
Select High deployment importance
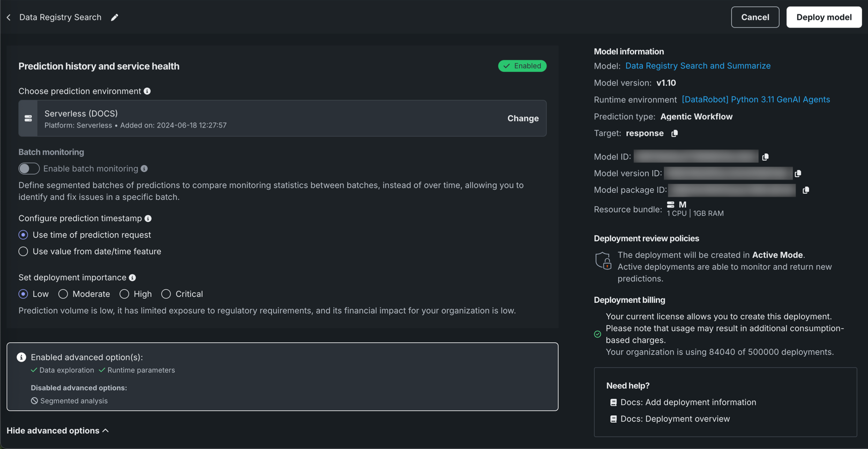coord(124,294)
